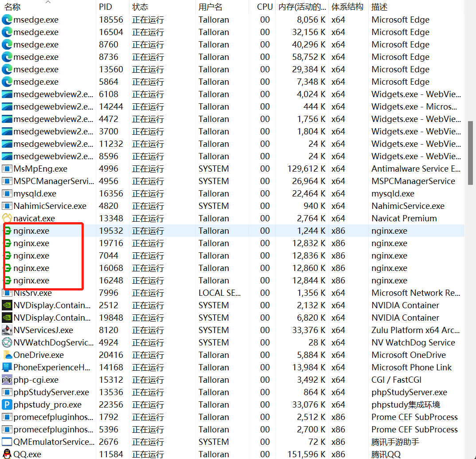476x459 pixels.
Task: Click the php-cgi.exe php icon
Action: pyautogui.click(x=7, y=380)
